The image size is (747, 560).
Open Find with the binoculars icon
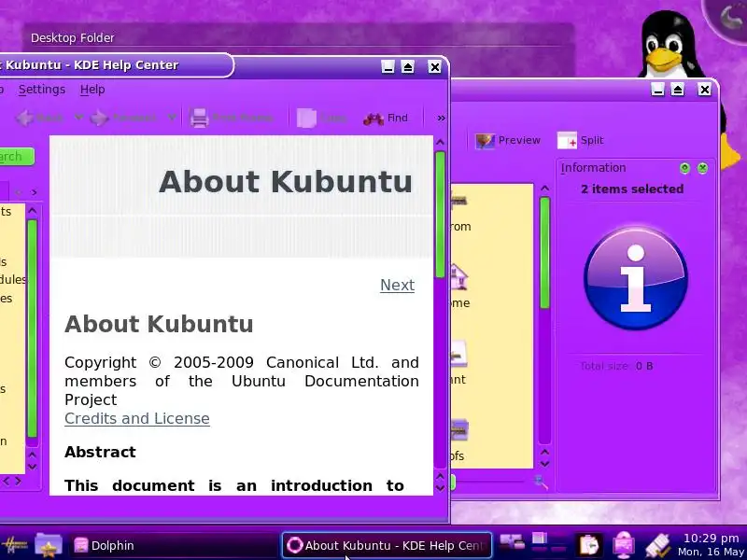tap(373, 119)
